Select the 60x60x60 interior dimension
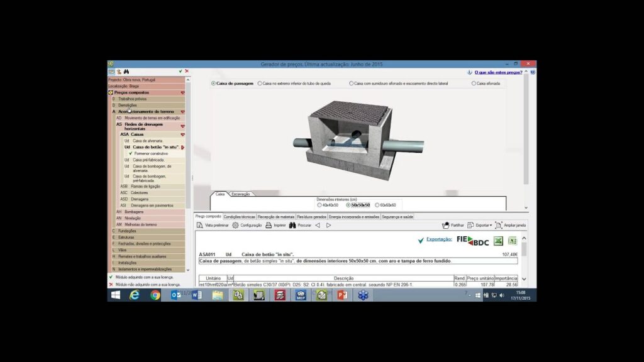This screenshot has height=362, width=644. 377,205
